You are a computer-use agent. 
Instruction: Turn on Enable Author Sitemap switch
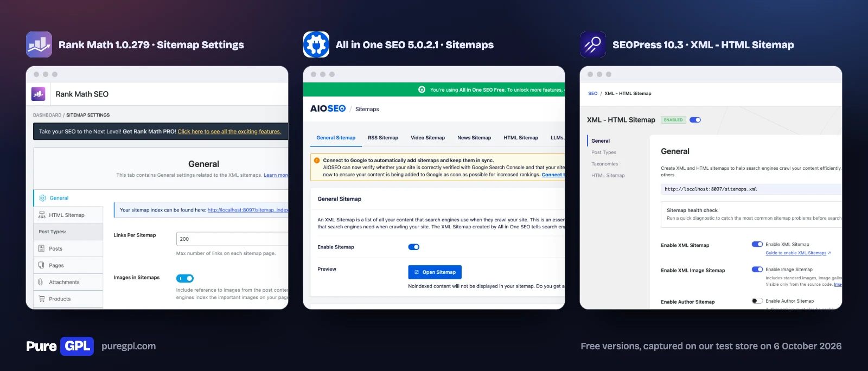pyautogui.click(x=757, y=301)
